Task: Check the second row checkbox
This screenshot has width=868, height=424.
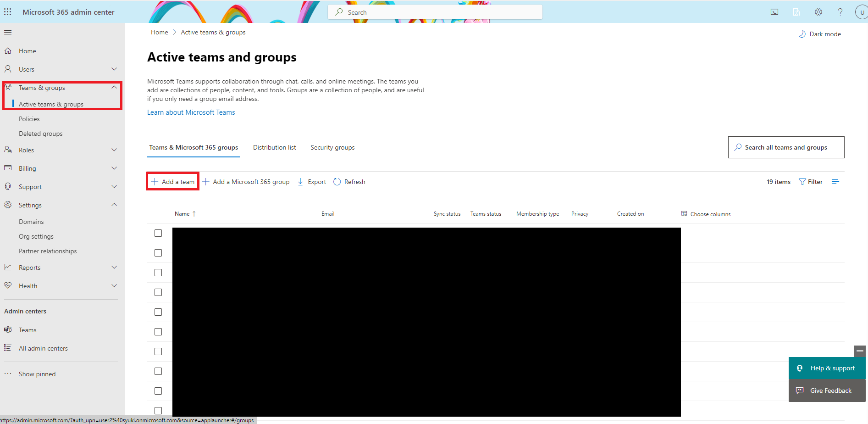Action: (158, 253)
